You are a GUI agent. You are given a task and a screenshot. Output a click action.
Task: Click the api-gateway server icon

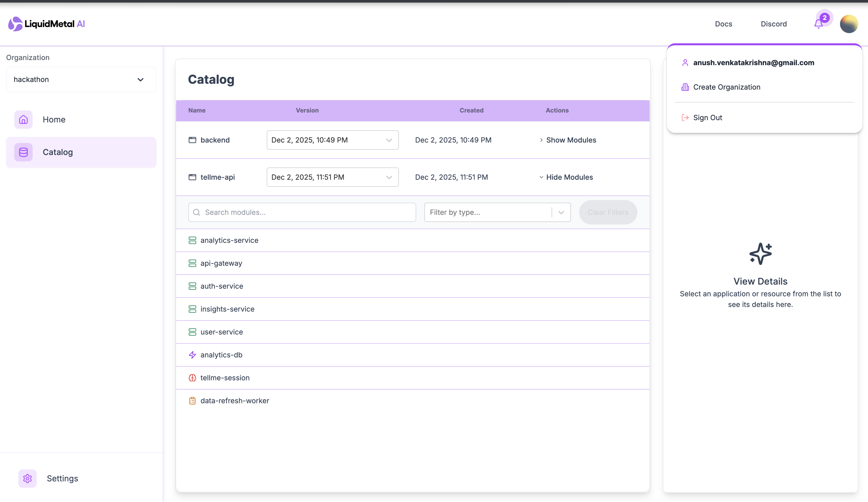click(192, 263)
